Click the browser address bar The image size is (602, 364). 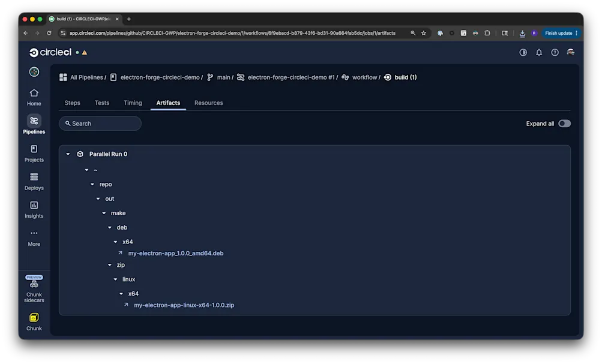232,34
